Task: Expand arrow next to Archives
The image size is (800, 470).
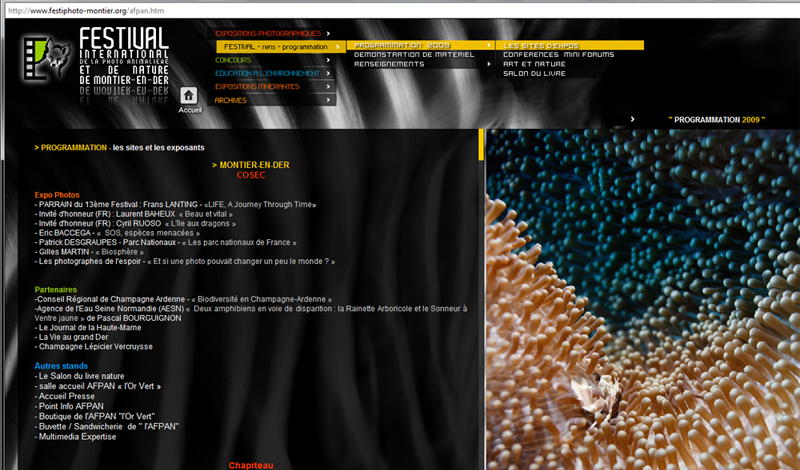Action: click(328, 101)
